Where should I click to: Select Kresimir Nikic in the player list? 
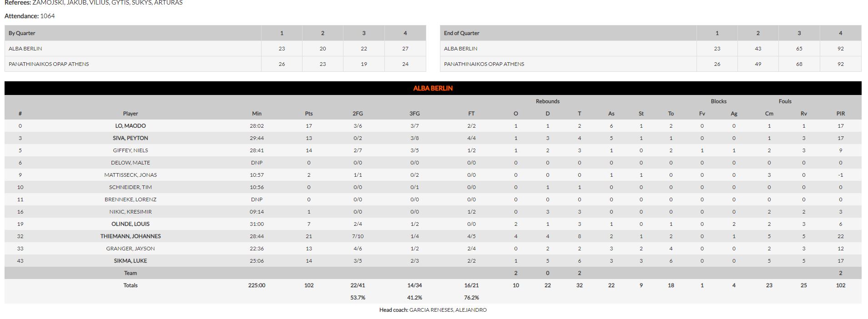pyautogui.click(x=130, y=212)
